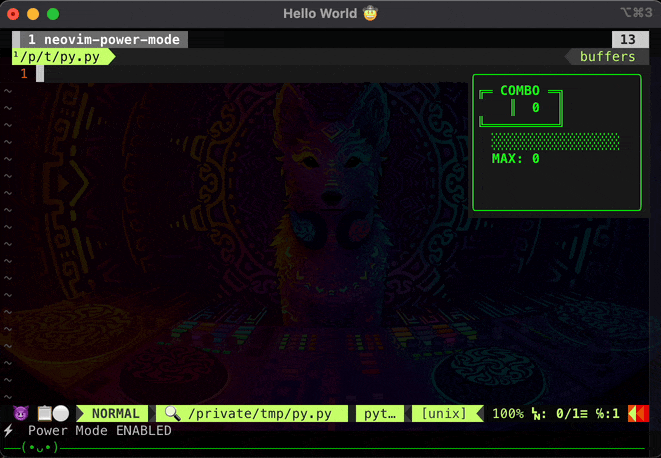
Task: Click the magnifier icon beside file path
Action: tap(172, 413)
